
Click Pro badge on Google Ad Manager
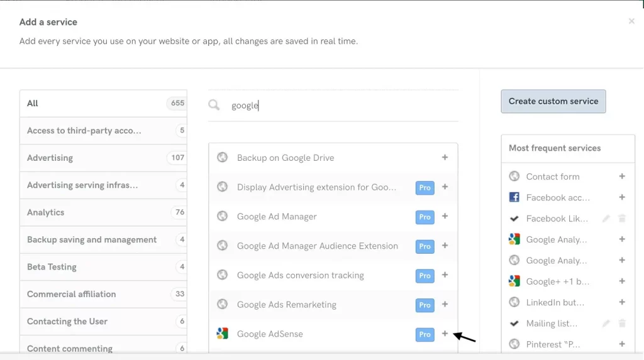pyautogui.click(x=425, y=217)
